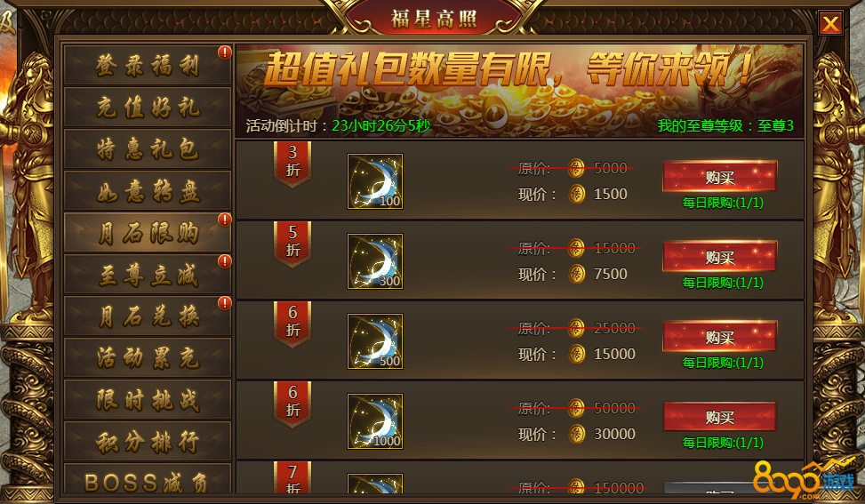Select the 如意转盘 tab
Screen dimensions: 865x504
pos(148,191)
